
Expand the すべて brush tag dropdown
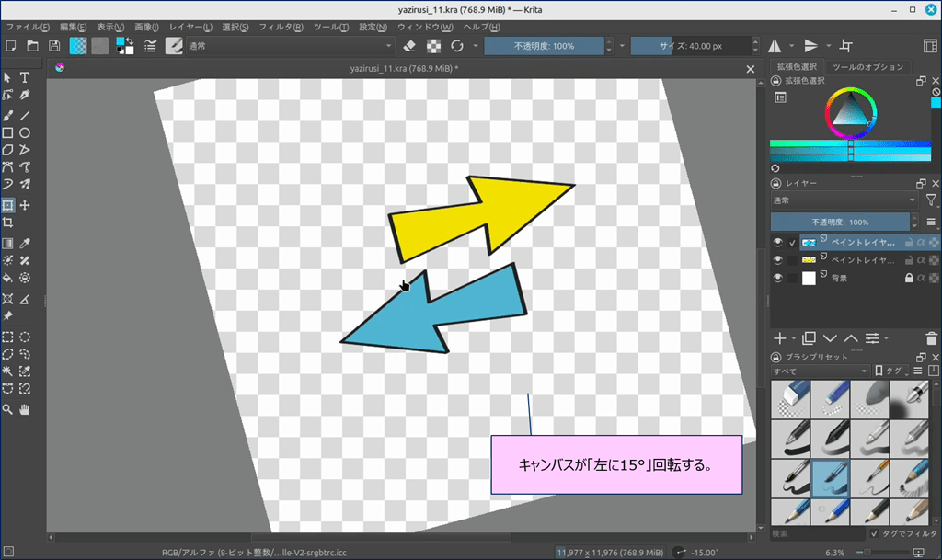(x=820, y=371)
